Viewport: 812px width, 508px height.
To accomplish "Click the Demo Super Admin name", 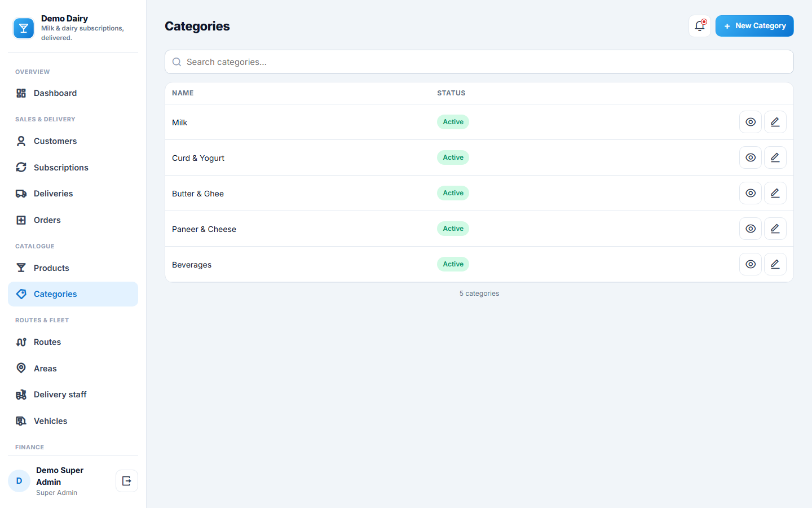I will pos(60,476).
